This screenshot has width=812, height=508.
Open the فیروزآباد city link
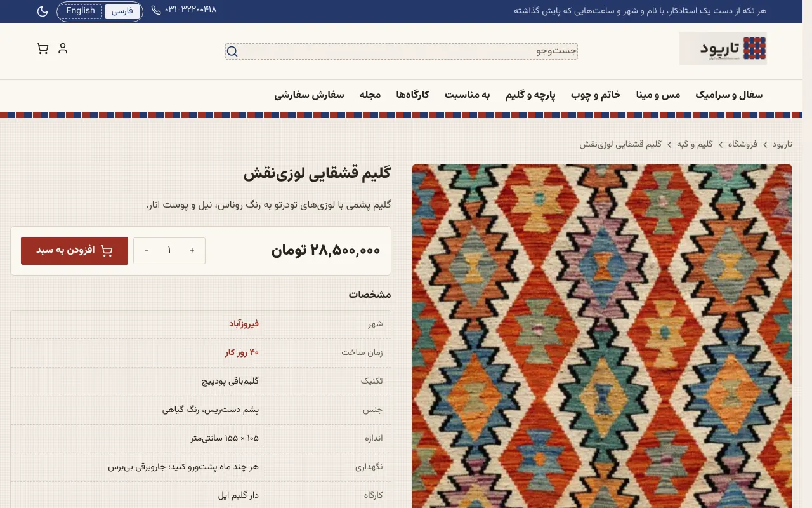(244, 324)
